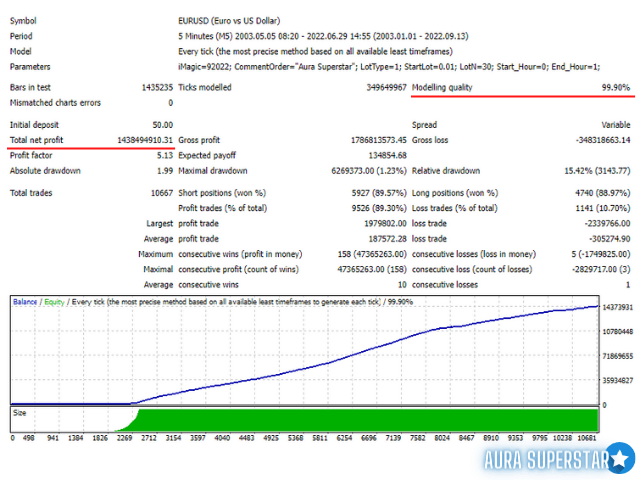Image resolution: width=640 pixels, height=480 pixels.
Task: Click the Gross profit value
Action: coord(370,140)
